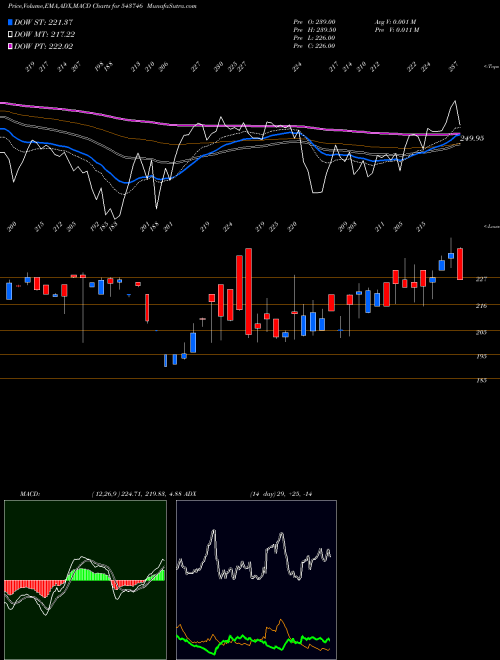Click the blue DOW ST legend swatch
The width and height of the screenshot is (500, 660).
pyautogui.click(x=11, y=23)
